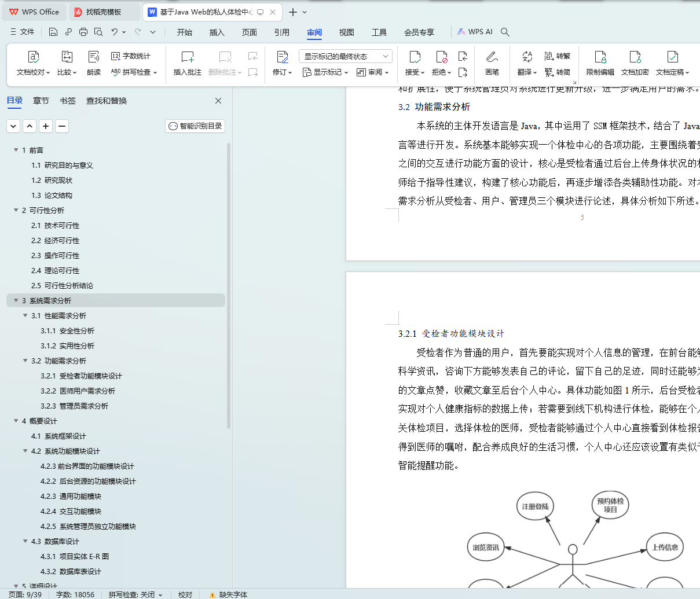Click the undo arrow icon
The height and width of the screenshot is (599, 700).
click(115, 32)
